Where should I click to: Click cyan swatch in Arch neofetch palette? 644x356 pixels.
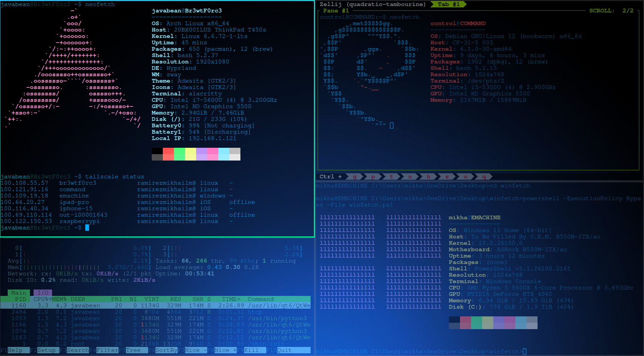pos(224,154)
